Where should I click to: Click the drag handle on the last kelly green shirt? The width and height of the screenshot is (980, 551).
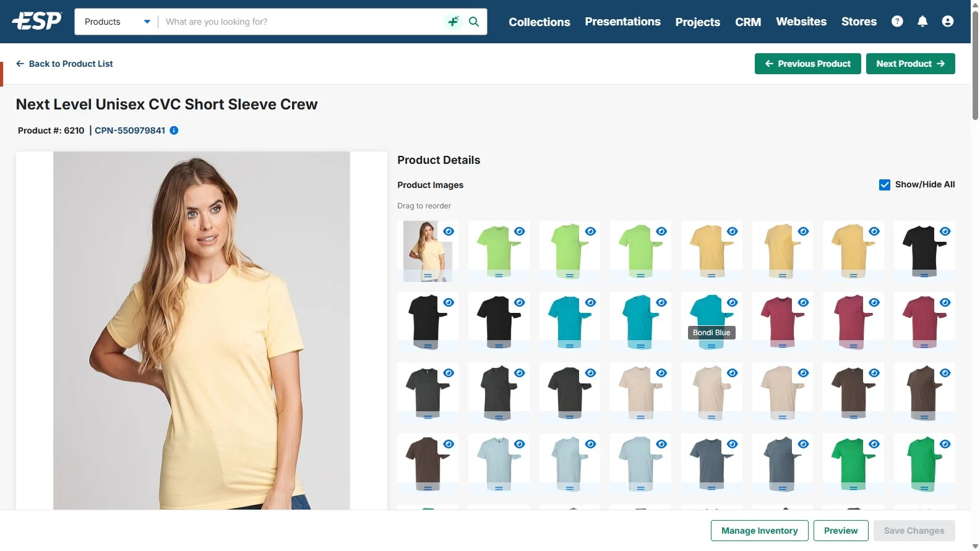pyautogui.click(x=924, y=489)
